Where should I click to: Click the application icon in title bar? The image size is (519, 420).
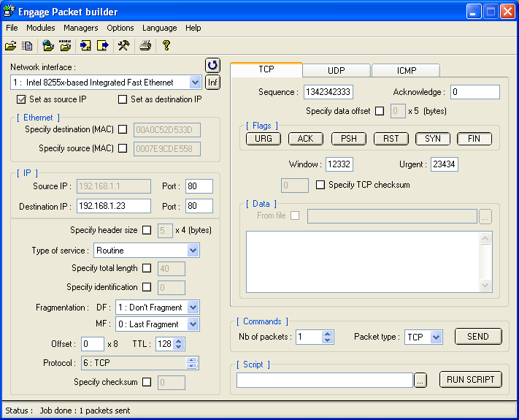click(x=9, y=11)
